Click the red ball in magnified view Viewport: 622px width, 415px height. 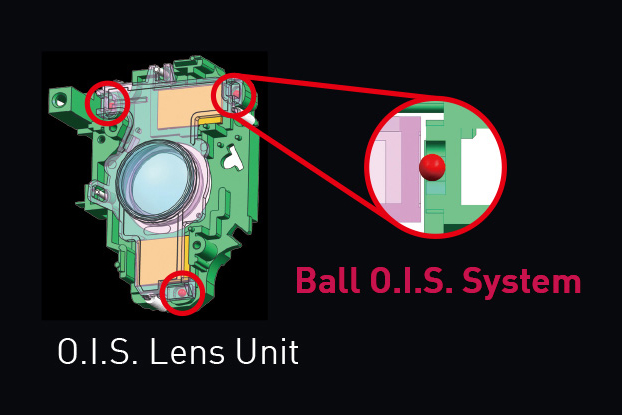432,167
